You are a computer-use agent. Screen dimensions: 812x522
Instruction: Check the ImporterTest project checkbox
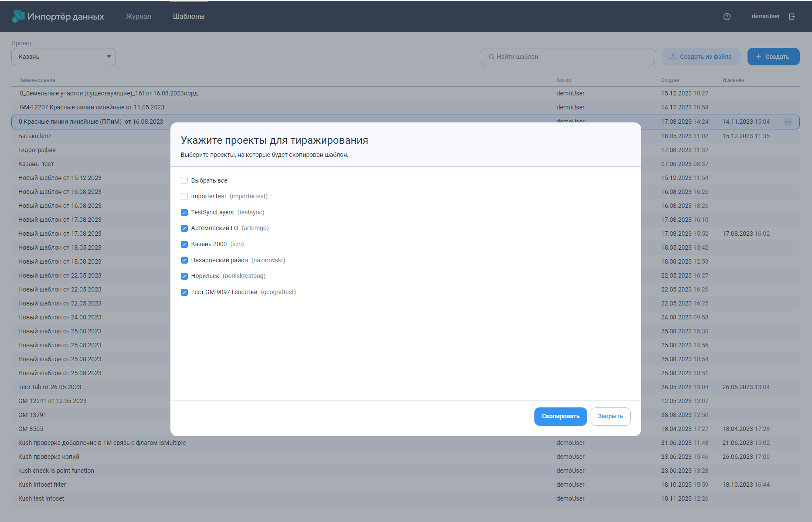point(184,197)
